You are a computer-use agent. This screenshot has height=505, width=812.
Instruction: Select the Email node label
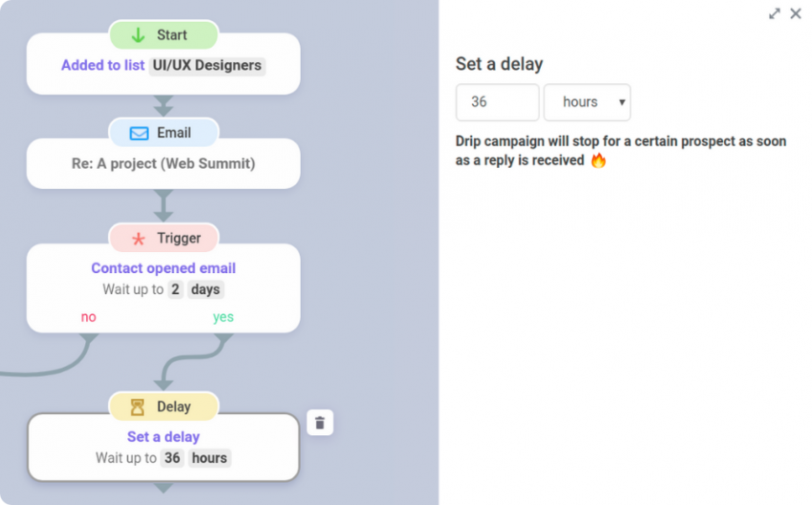pos(174,133)
